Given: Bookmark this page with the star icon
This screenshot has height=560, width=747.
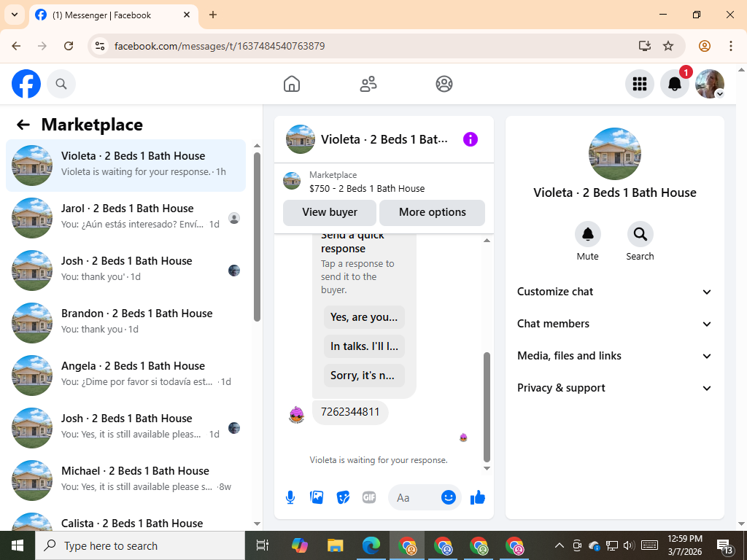Looking at the screenshot, I should click(x=668, y=46).
